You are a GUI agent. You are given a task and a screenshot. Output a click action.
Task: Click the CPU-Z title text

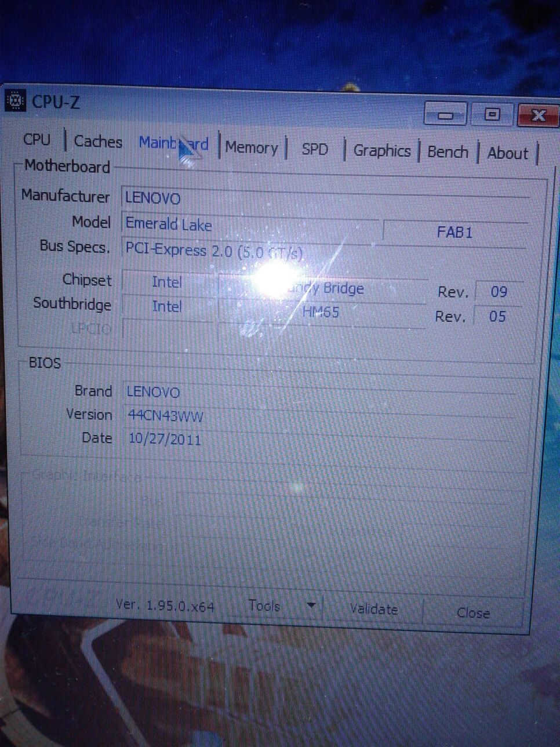coord(56,102)
